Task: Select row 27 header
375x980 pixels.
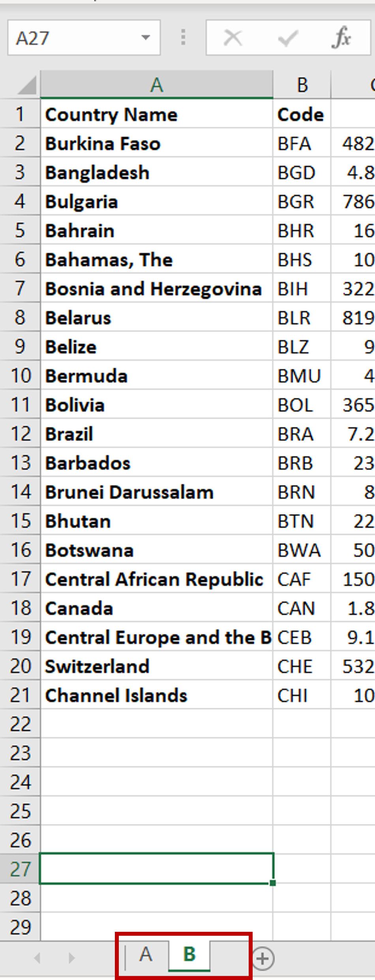Action: click(x=20, y=869)
